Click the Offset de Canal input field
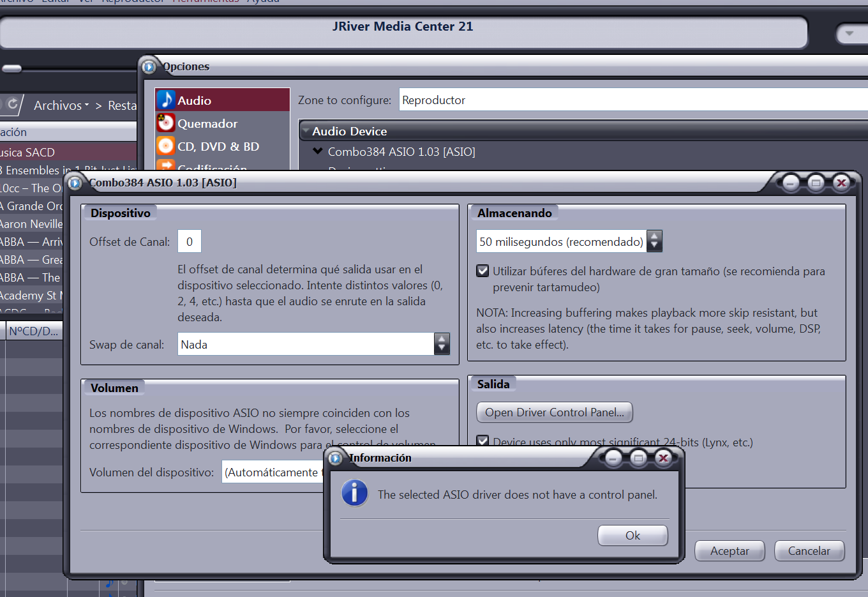Screen dimensions: 868x597 [x=190, y=241]
